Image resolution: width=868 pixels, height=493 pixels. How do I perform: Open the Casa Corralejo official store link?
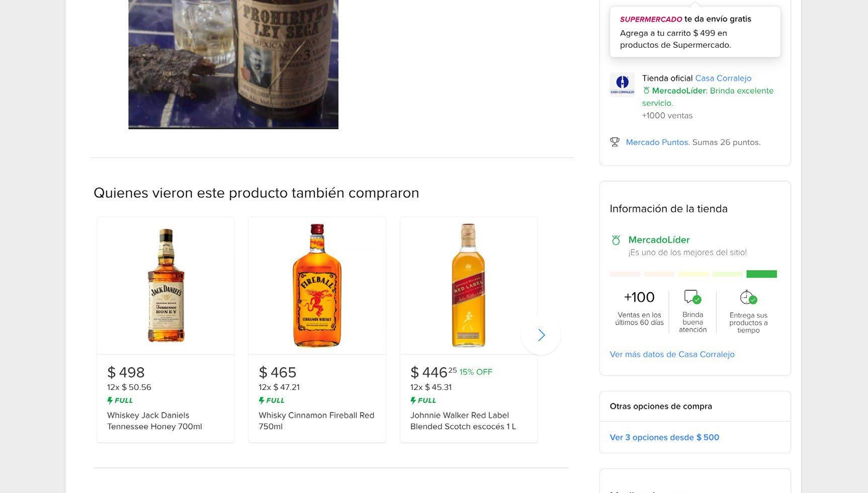[723, 78]
